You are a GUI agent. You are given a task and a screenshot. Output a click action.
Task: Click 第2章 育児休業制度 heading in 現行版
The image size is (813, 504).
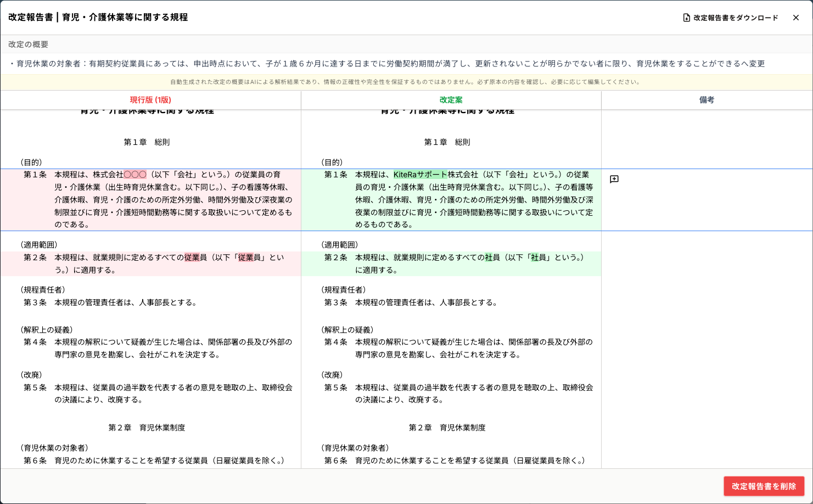point(147,428)
